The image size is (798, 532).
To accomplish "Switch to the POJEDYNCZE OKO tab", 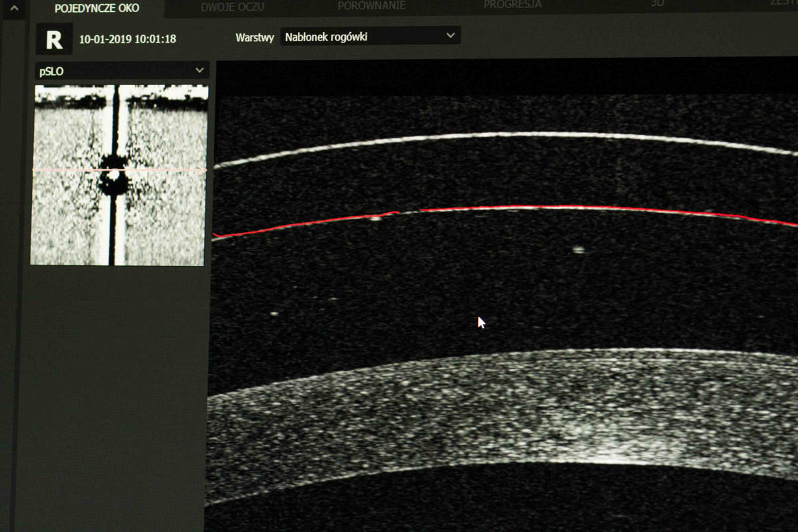I will pyautogui.click(x=97, y=8).
